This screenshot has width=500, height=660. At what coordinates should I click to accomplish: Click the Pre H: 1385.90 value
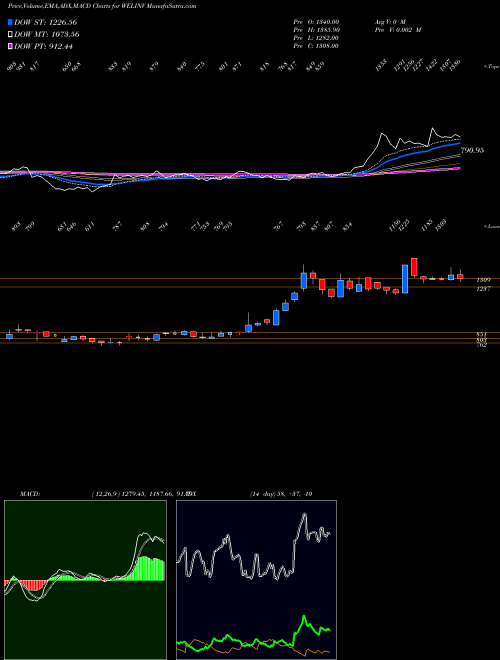click(x=316, y=30)
